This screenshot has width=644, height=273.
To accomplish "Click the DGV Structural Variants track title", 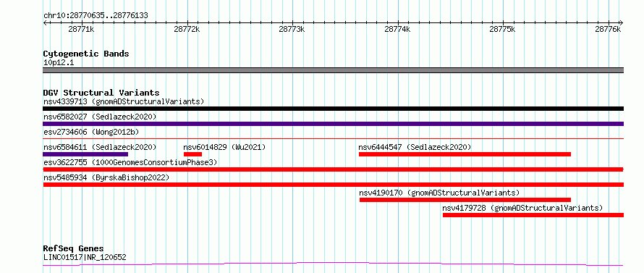I will coord(101,93).
